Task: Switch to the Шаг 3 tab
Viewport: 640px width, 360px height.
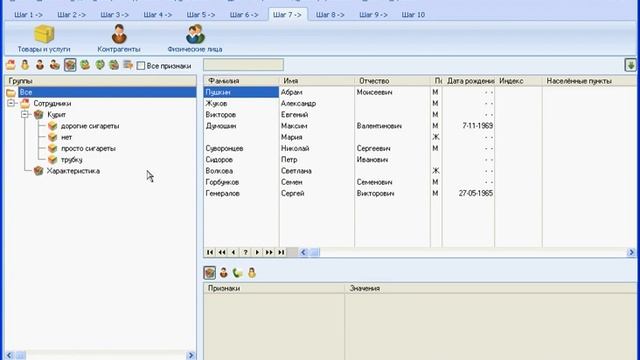Action: (x=114, y=15)
